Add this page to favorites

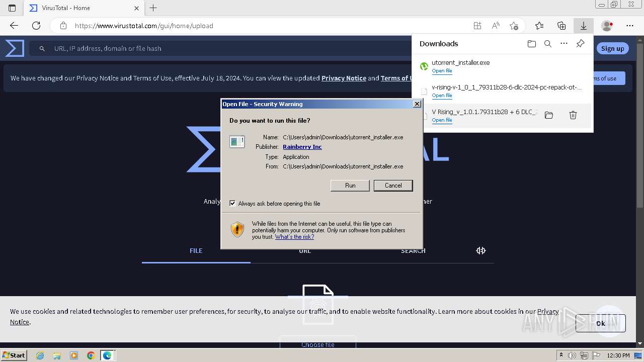click(514, 26)
